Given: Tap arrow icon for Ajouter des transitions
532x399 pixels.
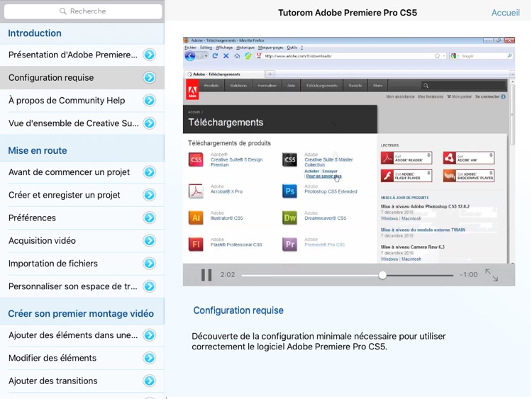Looking at the screenshot, I should click(149, 381).
